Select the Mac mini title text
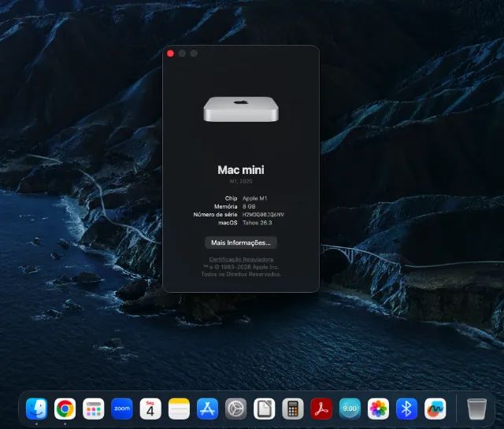504x429 pixels. pyautogui.click(x=241, y=170)
